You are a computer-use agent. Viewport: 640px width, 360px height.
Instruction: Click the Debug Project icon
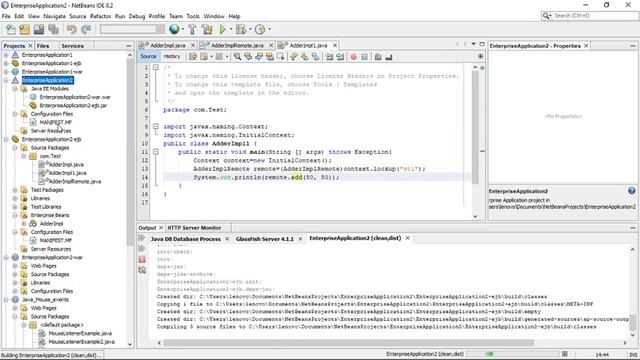pos(241,29)
